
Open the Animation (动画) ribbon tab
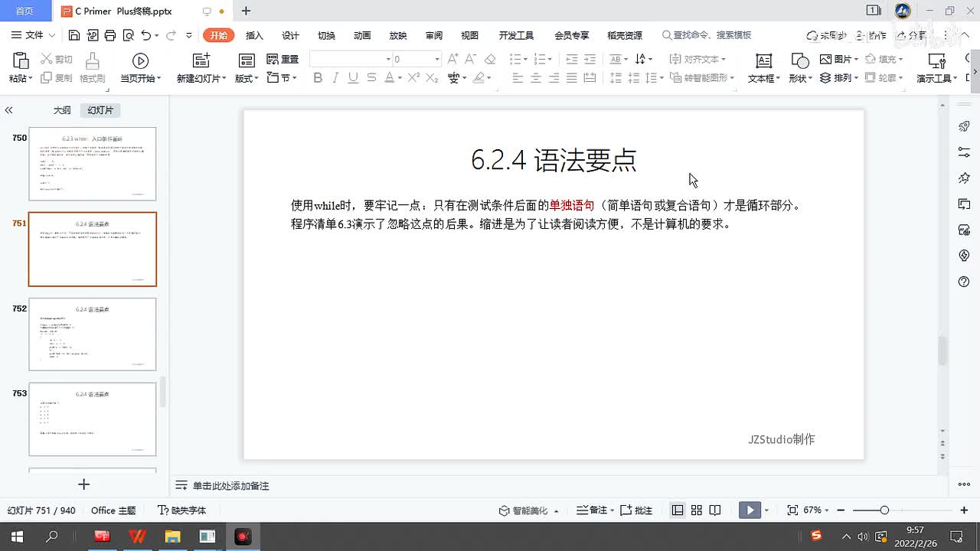pyautogui.click(x=362, y=35)
